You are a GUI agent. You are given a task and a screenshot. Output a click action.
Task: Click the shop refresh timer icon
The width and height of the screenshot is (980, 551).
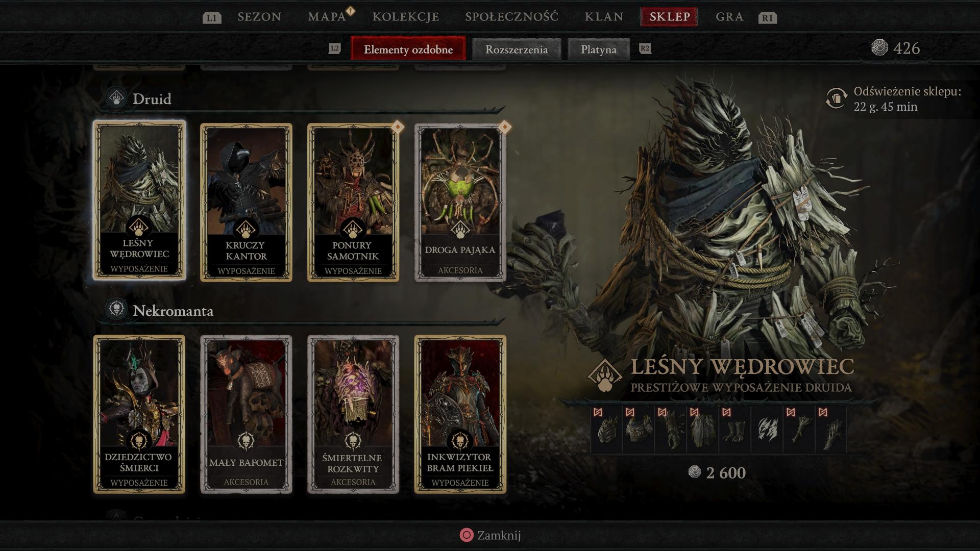coord(836,98)
